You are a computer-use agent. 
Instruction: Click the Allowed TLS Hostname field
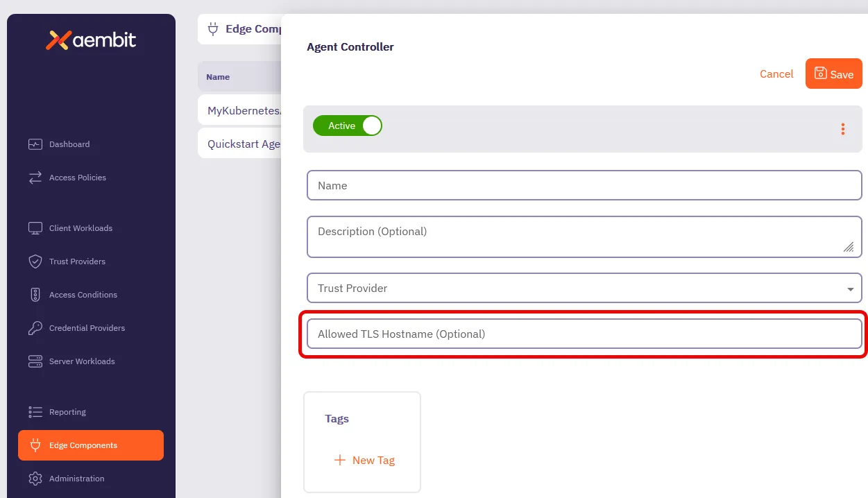(x=584, y=334)
